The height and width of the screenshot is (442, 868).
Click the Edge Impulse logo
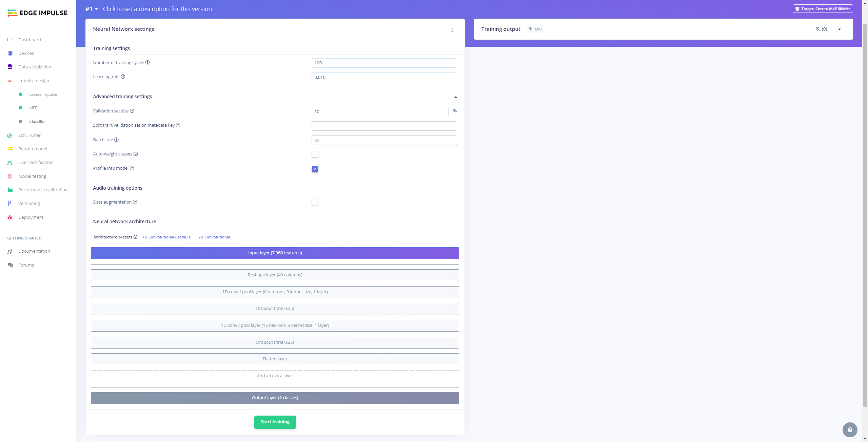[x=37, y=13]
